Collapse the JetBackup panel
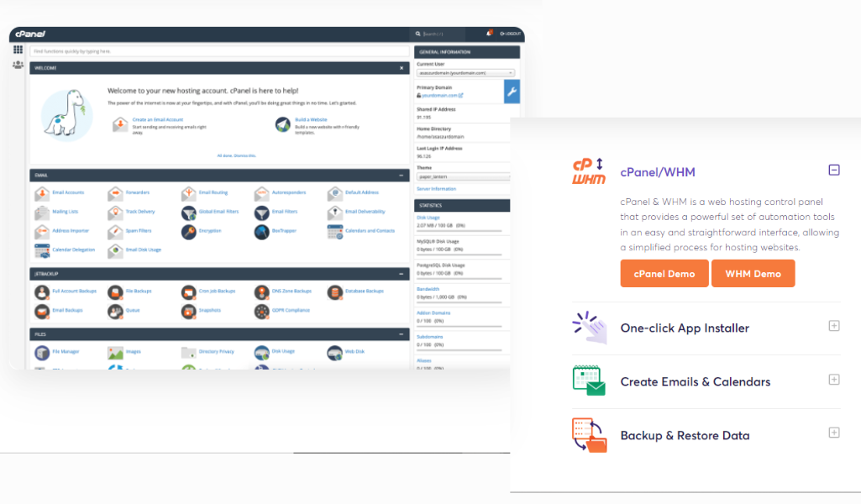861x504 pixels. coord(402,274)
